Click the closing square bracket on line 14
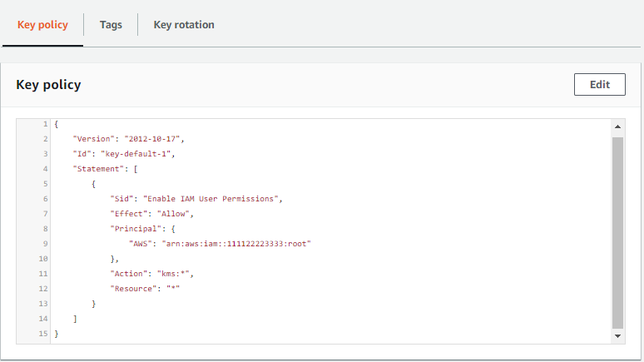 (76, 319)
